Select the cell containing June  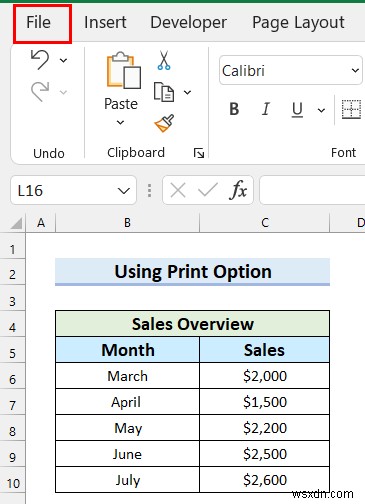pyautogui.click(x=128, y=454)
